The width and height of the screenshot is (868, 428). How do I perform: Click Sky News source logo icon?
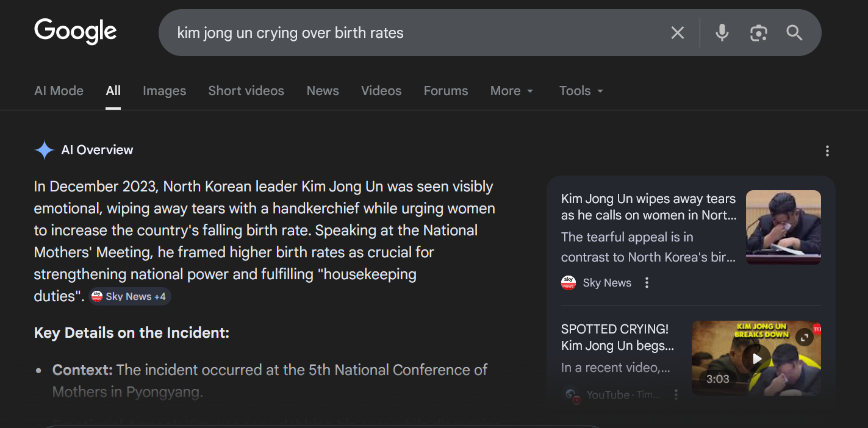click(569, 283)
